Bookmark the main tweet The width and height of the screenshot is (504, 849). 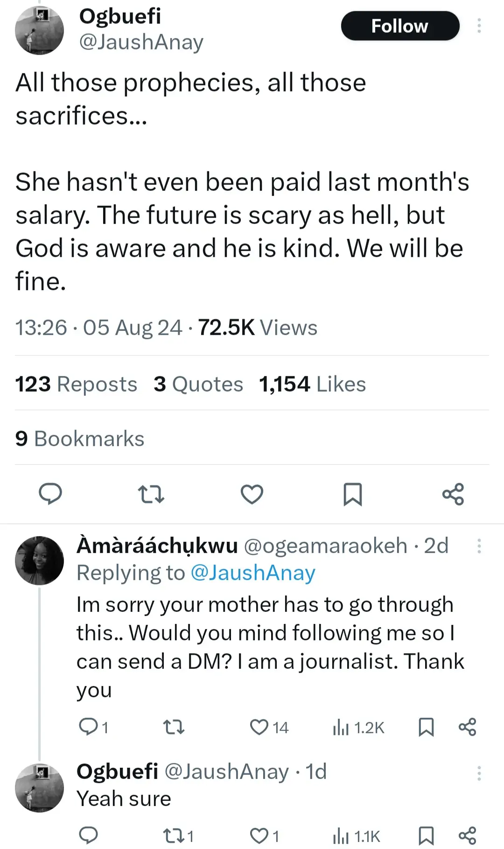pyautogui.click(x=352, y=494)
